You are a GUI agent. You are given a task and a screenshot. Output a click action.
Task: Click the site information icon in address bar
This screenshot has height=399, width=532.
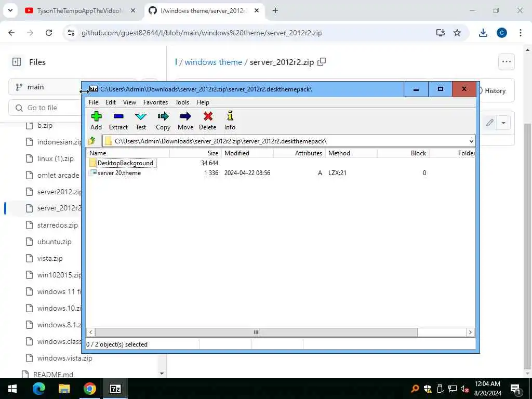[71, 33]
